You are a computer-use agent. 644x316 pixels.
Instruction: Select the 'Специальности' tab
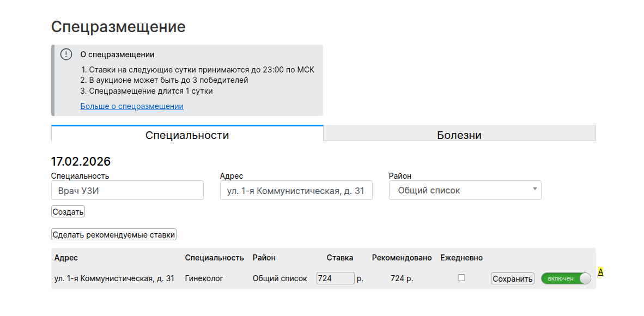click(187, 135)
